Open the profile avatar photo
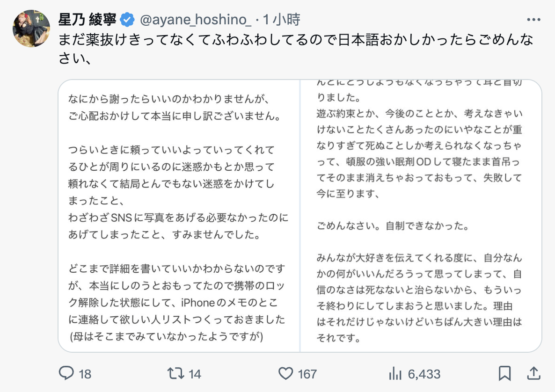555x392 pixels. [x=31, y=28]
